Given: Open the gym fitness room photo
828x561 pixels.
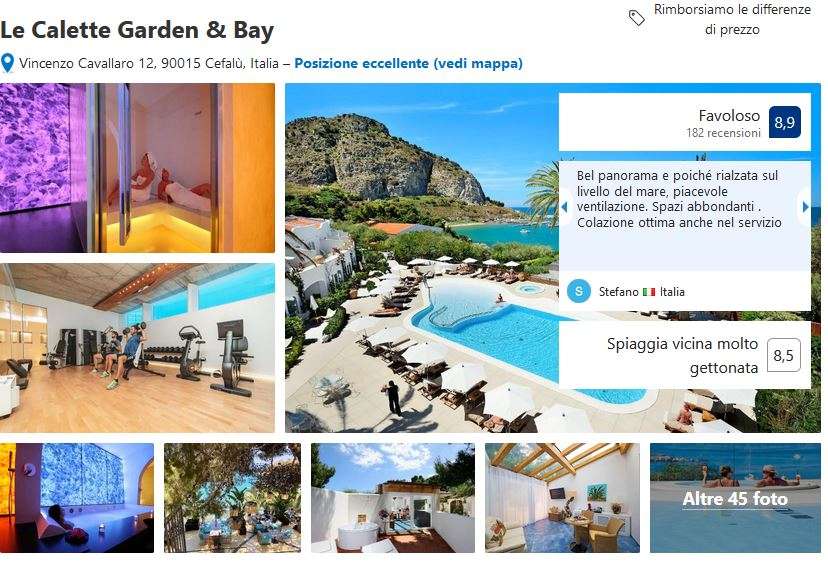Looking at the screenshot, I should [x=137, y=348].
